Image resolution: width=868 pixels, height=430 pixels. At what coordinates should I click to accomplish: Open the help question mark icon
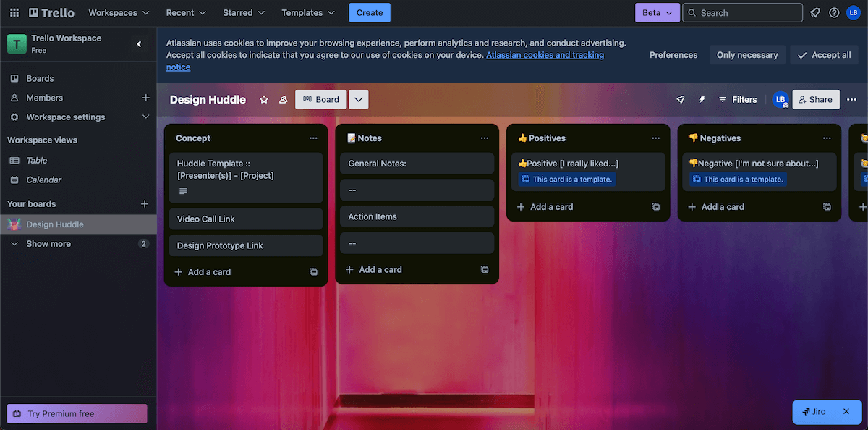point(834,12)
